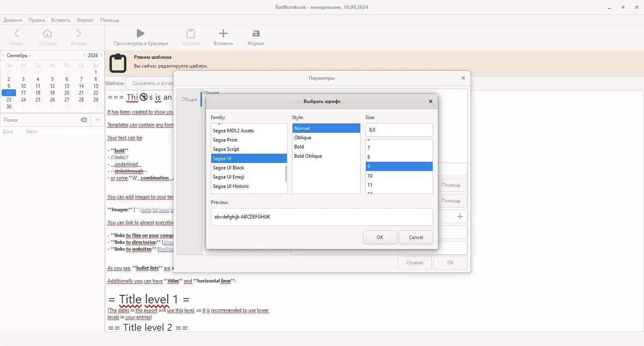Expand the search dropdown arrow

(97, 120)
